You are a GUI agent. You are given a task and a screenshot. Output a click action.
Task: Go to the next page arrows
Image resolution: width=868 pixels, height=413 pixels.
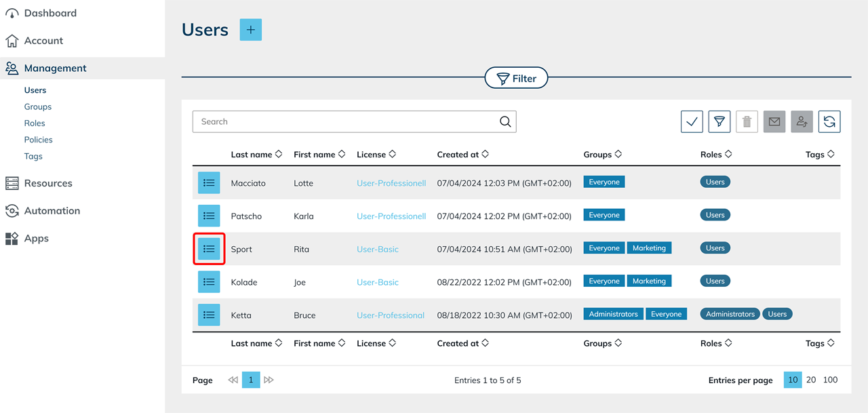[269, 380]
